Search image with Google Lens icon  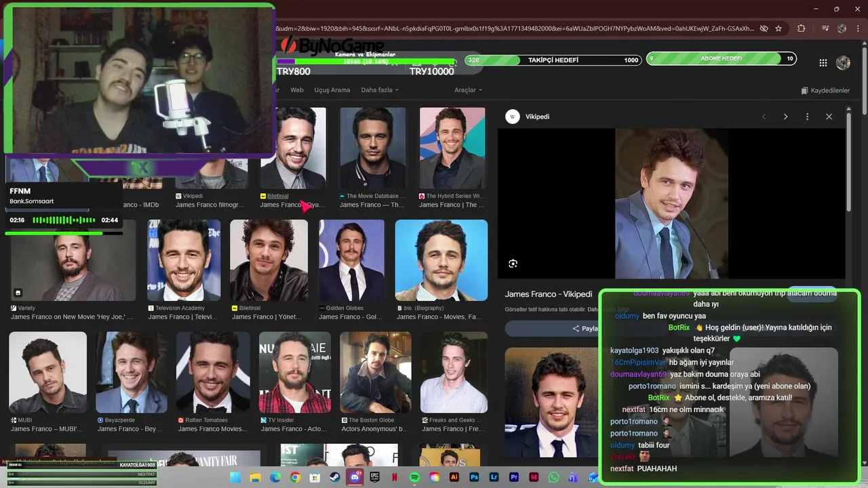(513, 264)
